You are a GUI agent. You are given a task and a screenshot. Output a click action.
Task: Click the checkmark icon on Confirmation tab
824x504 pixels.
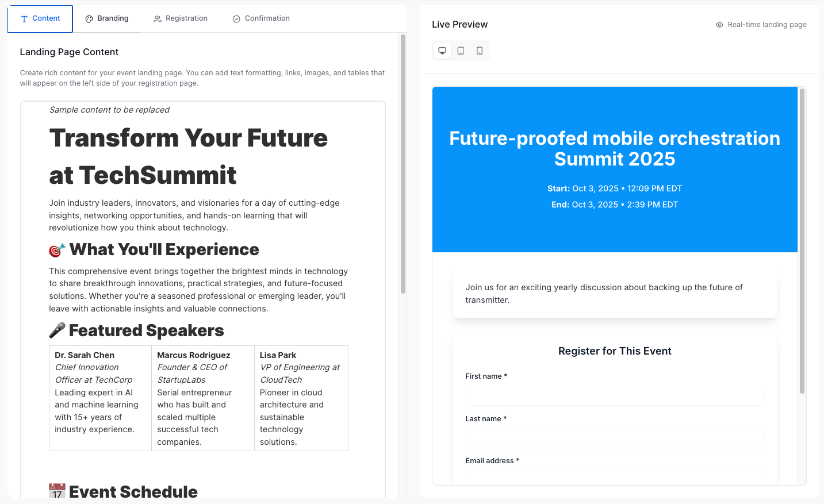coord(236,19)
